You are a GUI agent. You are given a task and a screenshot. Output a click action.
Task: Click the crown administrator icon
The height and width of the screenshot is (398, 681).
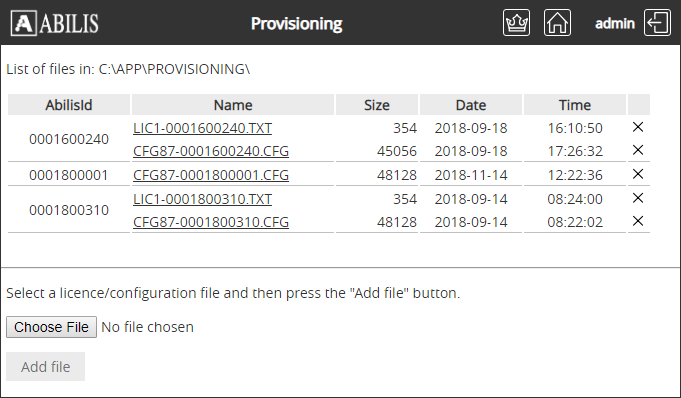tap(516, 23)
